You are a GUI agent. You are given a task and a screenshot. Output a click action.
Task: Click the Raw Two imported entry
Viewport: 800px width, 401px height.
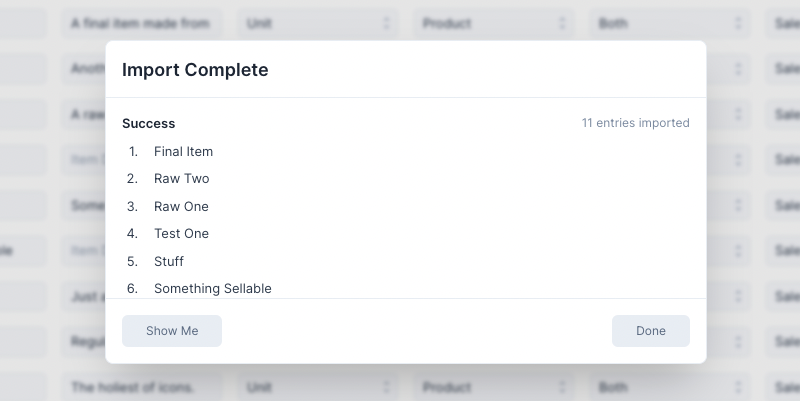click(181, 179)
